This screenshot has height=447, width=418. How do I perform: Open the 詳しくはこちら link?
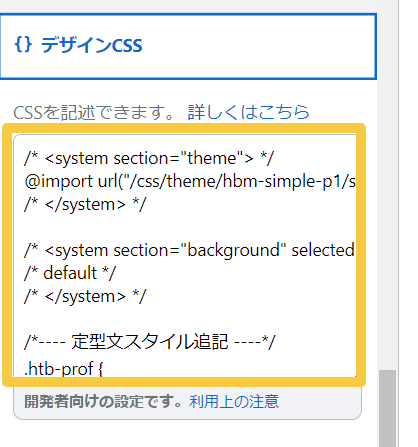(249, 112)
